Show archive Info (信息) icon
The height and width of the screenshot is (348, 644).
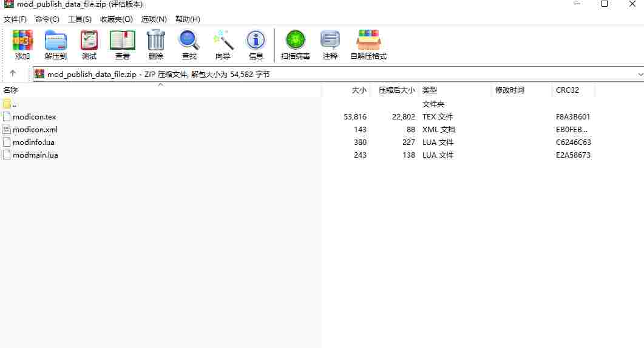coord(256,41)
